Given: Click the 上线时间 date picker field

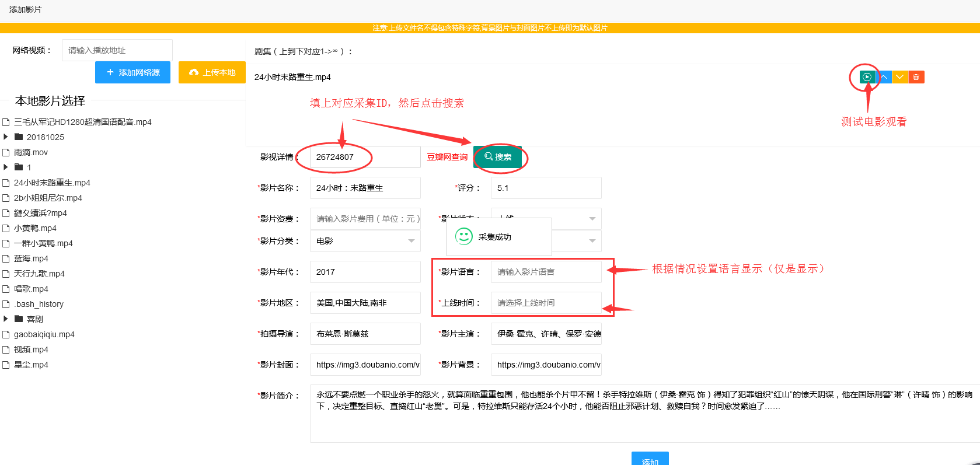Looking at the screenshot, I should [545, 303].
